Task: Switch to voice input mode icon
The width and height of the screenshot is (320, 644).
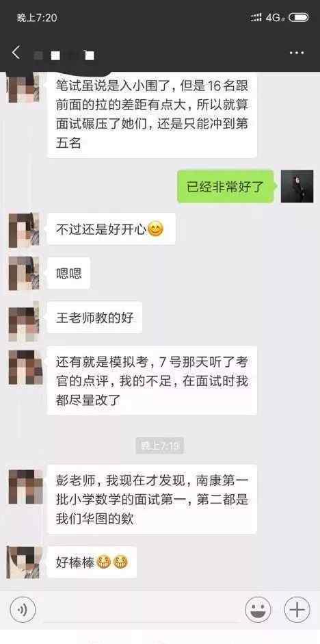Action: (23, 610)
